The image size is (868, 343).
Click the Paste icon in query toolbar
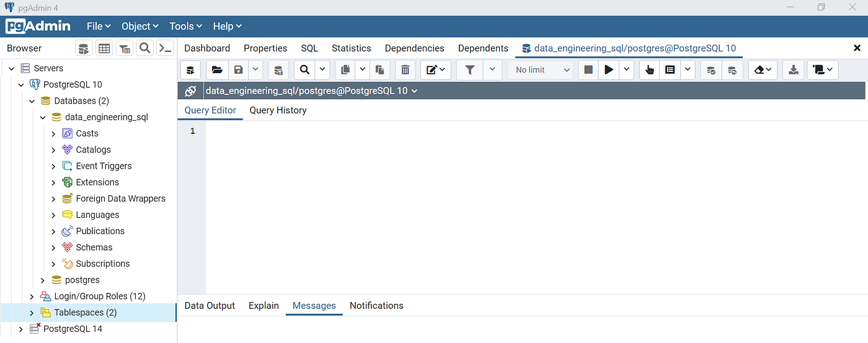(x=379, y=70)
